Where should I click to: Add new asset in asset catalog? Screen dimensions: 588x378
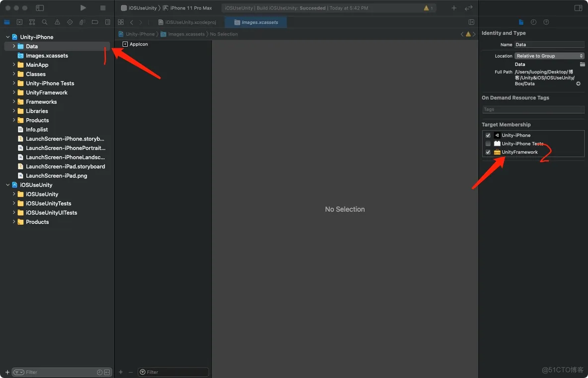121,372
